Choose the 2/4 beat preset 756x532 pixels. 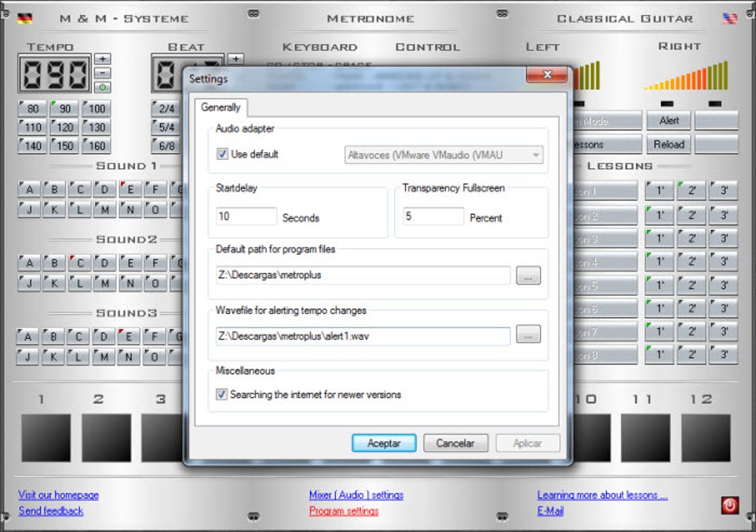click(167, 108)
